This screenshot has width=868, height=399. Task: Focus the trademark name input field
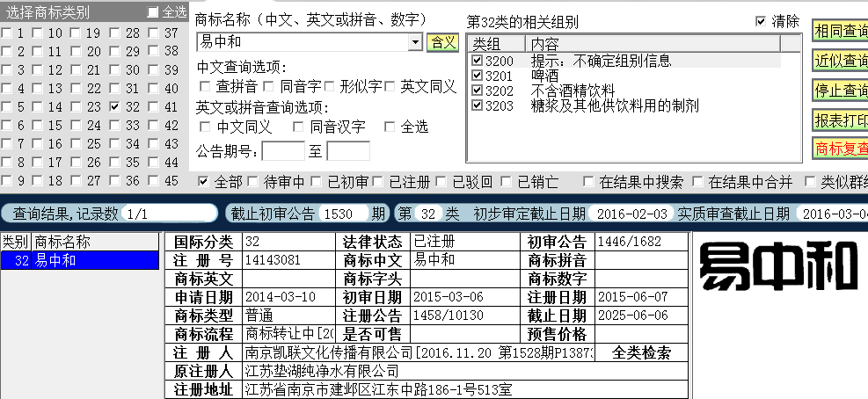click(303, 42)
